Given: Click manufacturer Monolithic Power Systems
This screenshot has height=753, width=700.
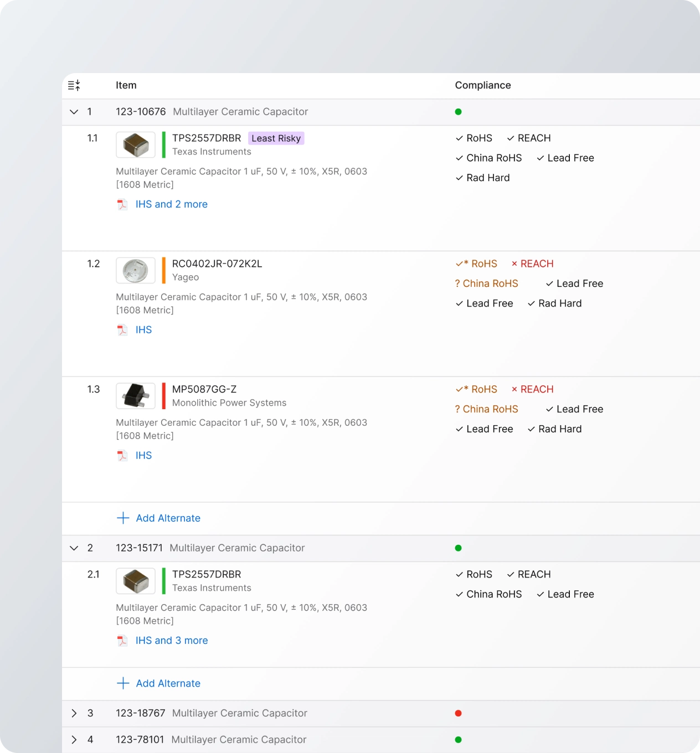Looking at the screenshot, I should [x=229, y=403].
